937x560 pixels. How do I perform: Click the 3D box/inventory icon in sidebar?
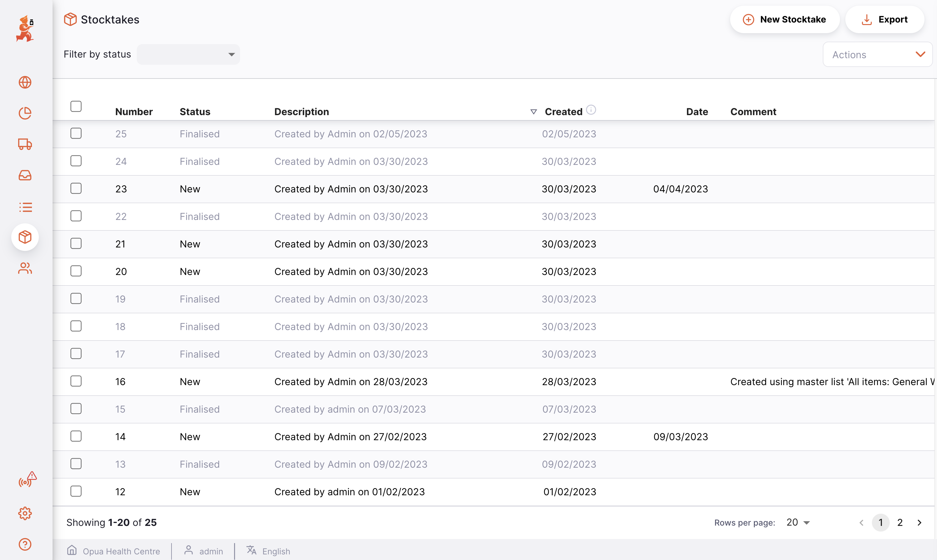[x=25, y=237]
